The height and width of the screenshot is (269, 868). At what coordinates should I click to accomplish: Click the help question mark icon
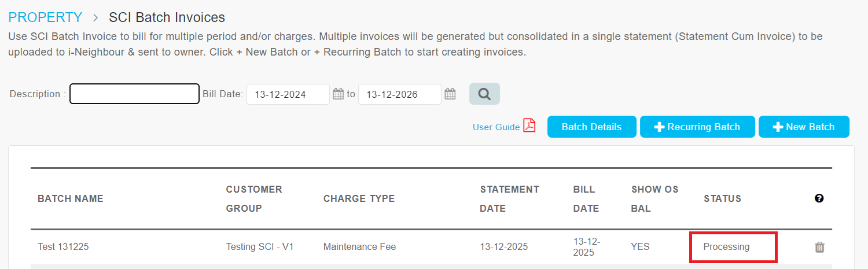[819, 198]
